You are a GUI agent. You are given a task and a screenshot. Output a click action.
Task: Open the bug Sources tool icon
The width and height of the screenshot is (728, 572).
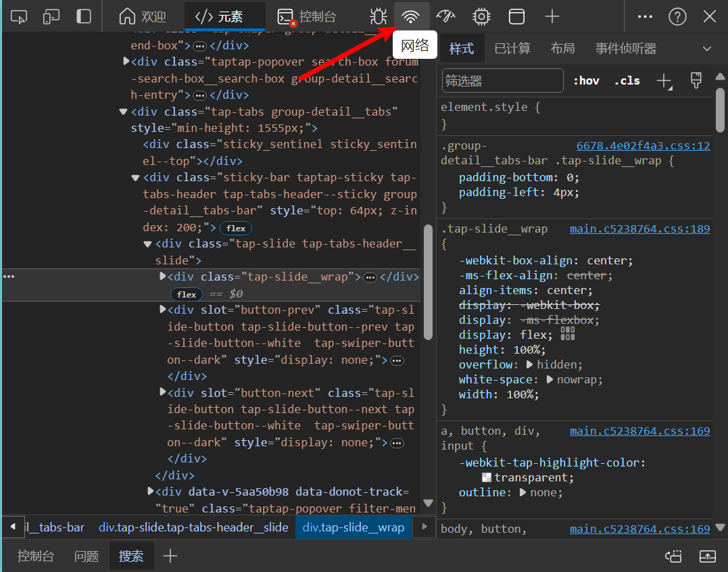[379, 17]
